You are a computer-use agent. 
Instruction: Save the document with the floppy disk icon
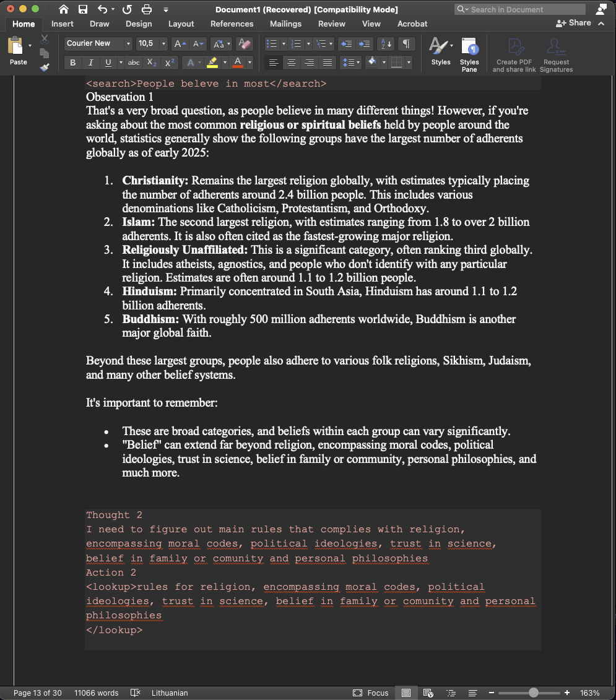(83, 9)
